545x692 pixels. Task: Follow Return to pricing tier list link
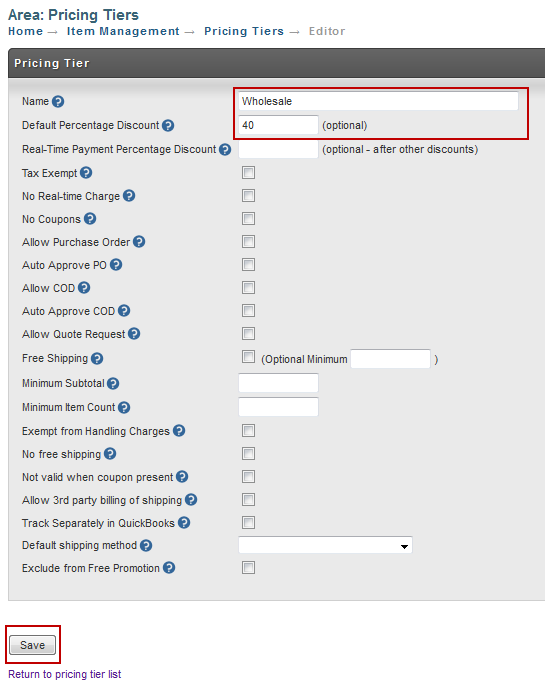(64, 674)
